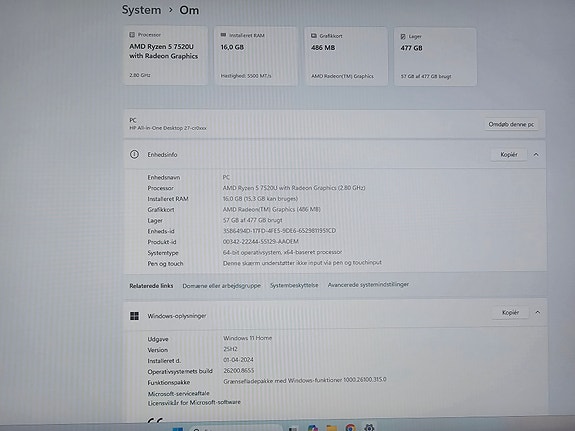Click Omdøb denne pc button
575x431 pixels.
pyautogui.click(x=511, y=124)
